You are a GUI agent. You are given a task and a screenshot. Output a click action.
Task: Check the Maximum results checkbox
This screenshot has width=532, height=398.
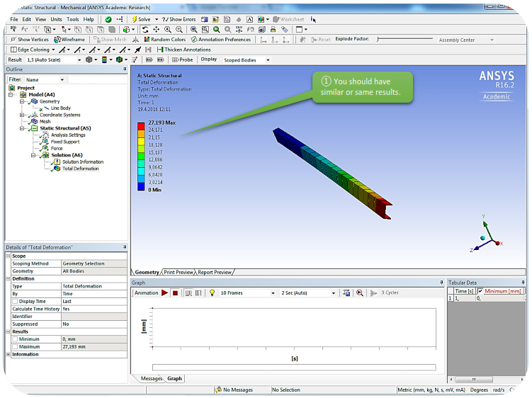pos(15,347)
